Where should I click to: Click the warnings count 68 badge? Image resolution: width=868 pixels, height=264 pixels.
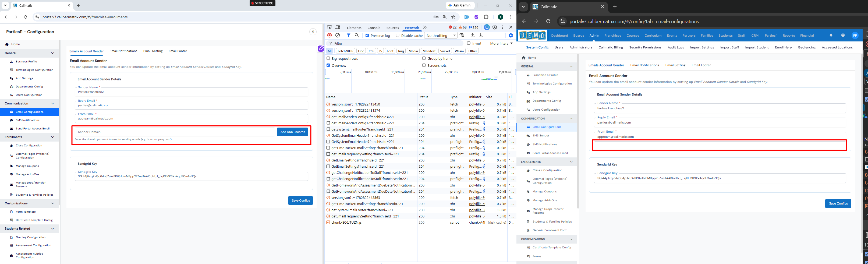click(463, 27)
